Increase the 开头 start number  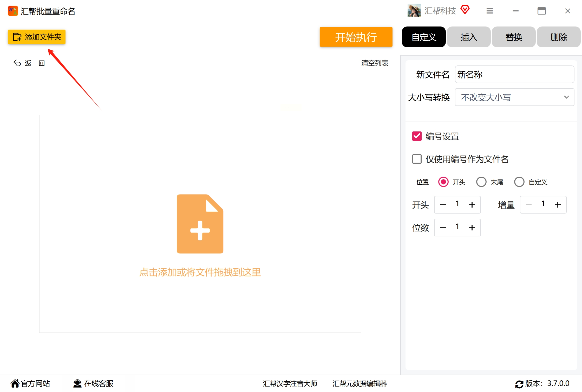click(x=472, y=205)
